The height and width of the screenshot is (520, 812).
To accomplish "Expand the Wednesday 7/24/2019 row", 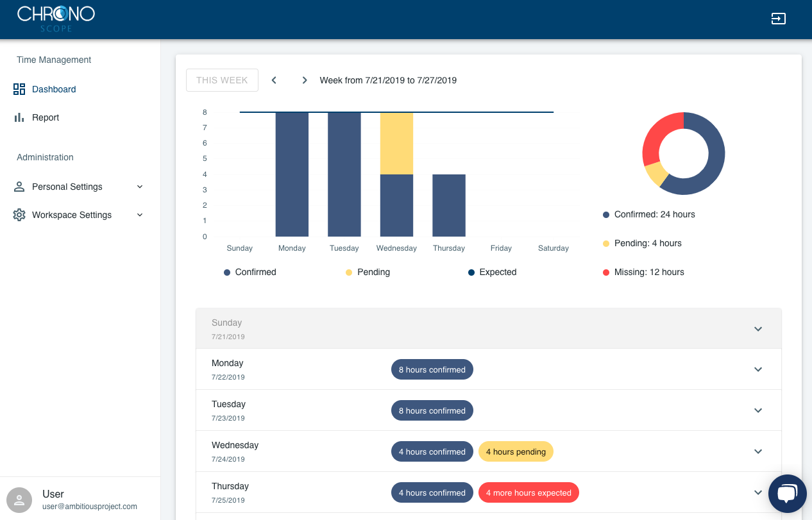I will point(489,451).
